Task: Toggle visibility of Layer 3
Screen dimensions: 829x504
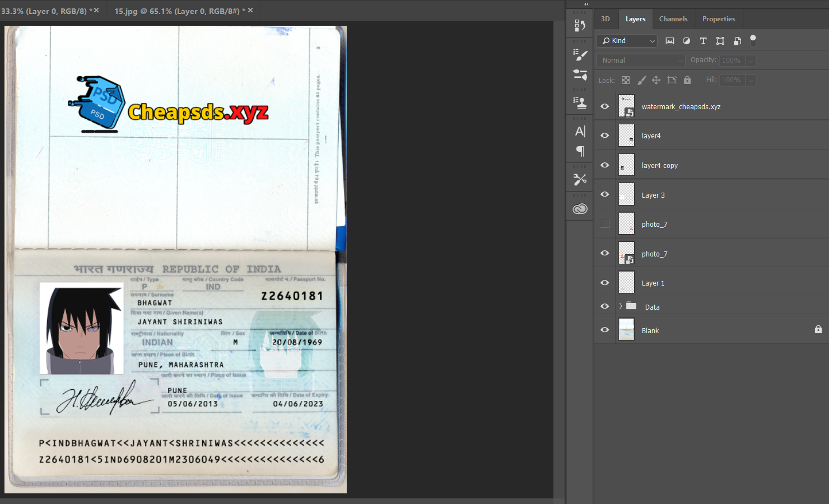Action: 605,194
